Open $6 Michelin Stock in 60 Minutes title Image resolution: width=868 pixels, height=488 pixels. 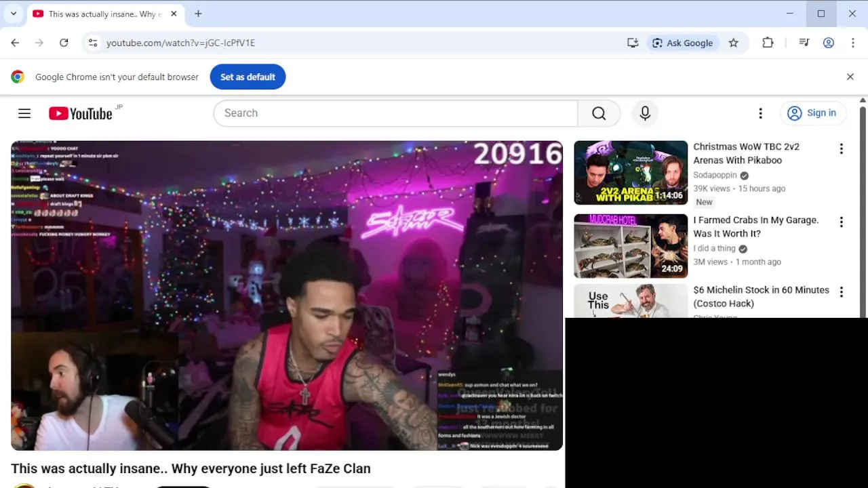tap(761, 296)
